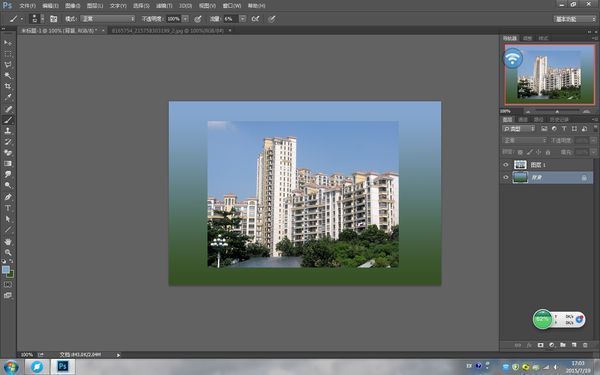Viewport: 600px width, 375px height.
Task: Select layer 图层 1 thumbnail
Action: tap(520, 165)
